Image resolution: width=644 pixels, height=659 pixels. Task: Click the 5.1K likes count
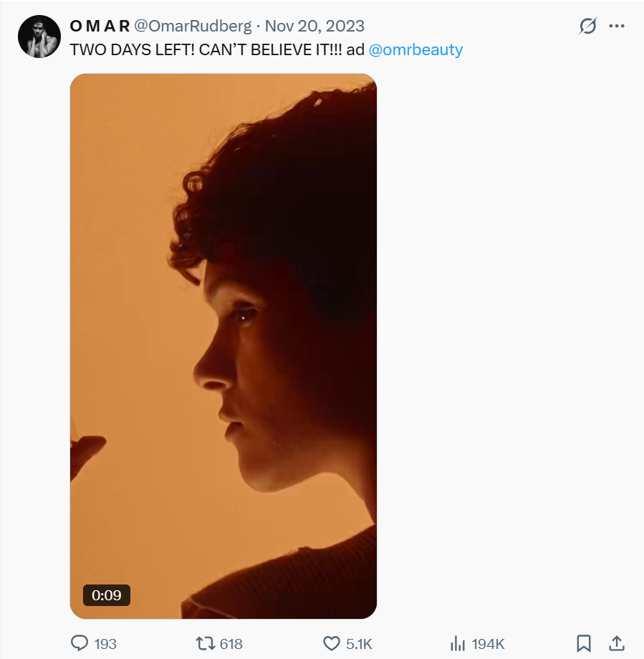(x=358, y=643)
